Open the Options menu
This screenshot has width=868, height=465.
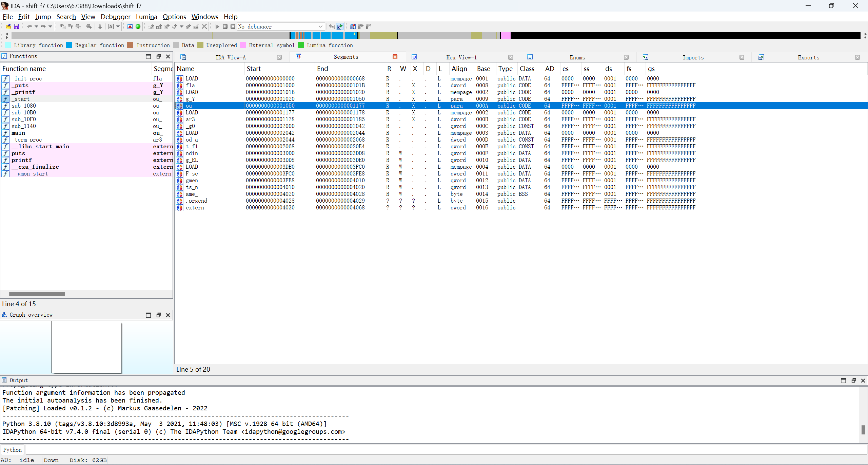click(174, 17)
